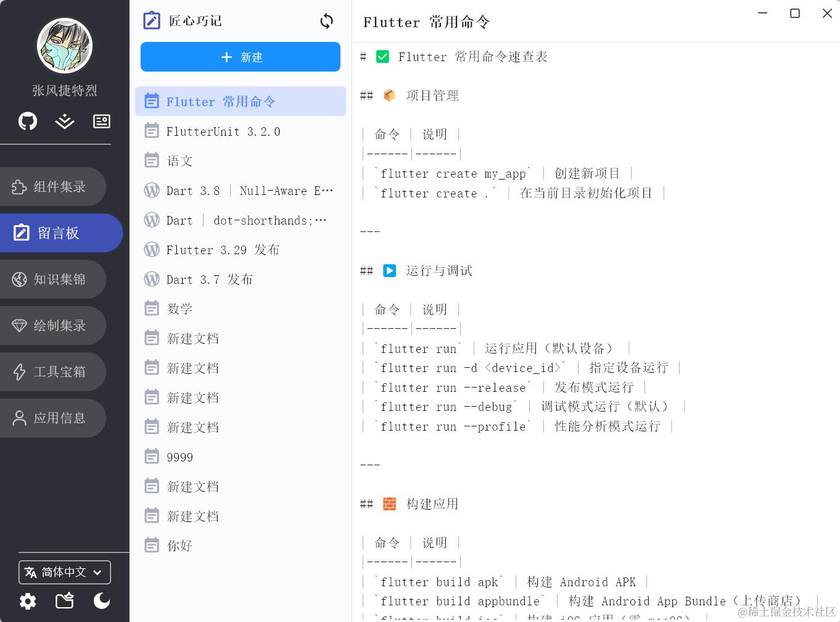Image resolution: width=840 pixels, height=622 pixels.
Task: Click the username 张风捷特烈
Action: pyautogui.click(x=65, y=91)
